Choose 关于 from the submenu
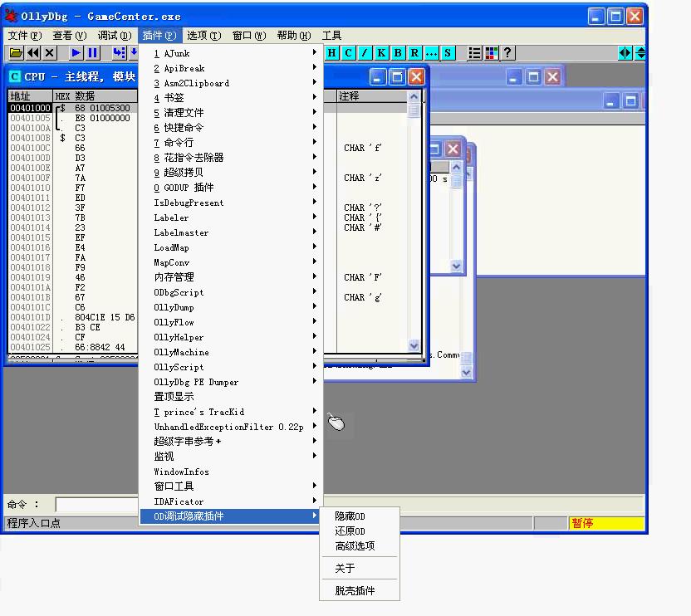Screen dimensions: 691x616 [x=359, y=569]
